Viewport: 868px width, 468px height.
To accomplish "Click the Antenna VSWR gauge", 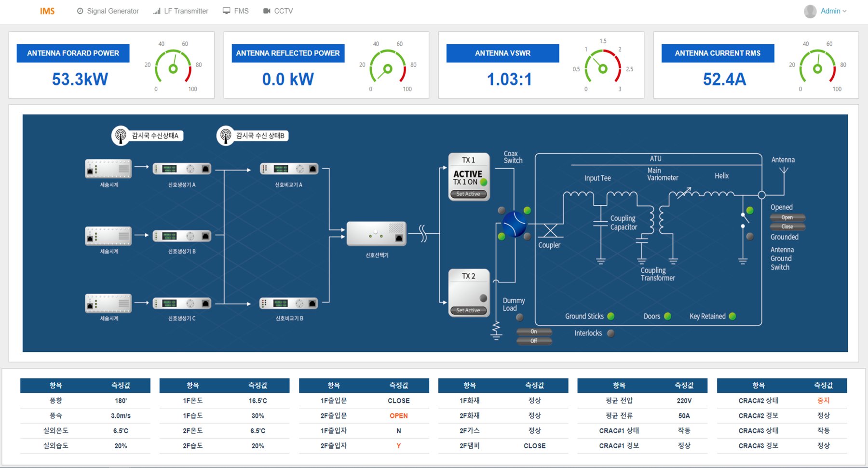I will (x=603, y=67).
